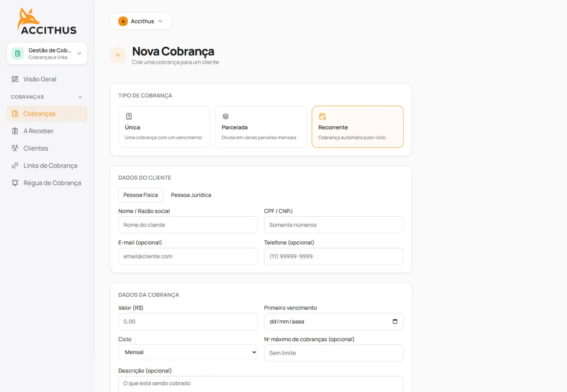Click the Telefone input field
Viewport: 567px width, 392px height.
pyautogui.click(x=334, y=256)
